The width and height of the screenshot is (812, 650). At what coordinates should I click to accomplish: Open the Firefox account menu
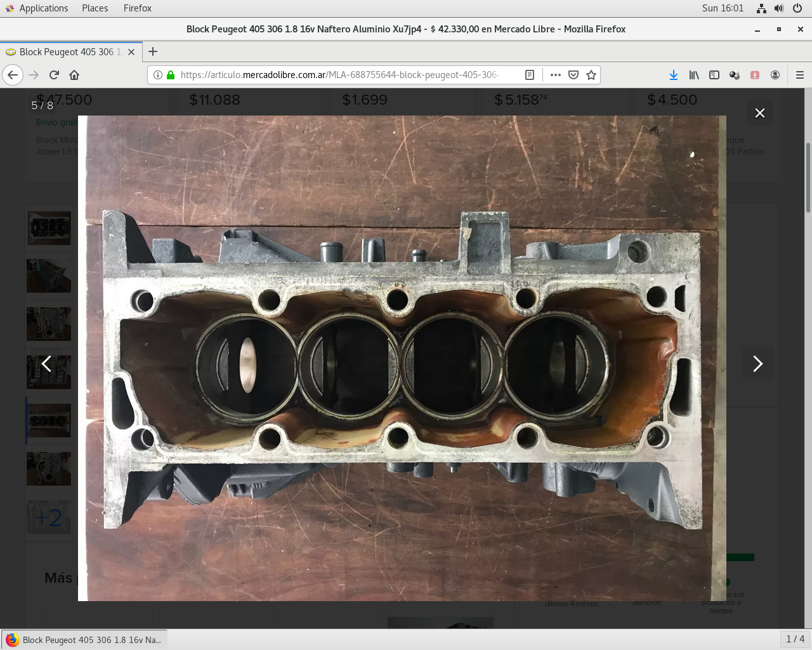[775, 75]
